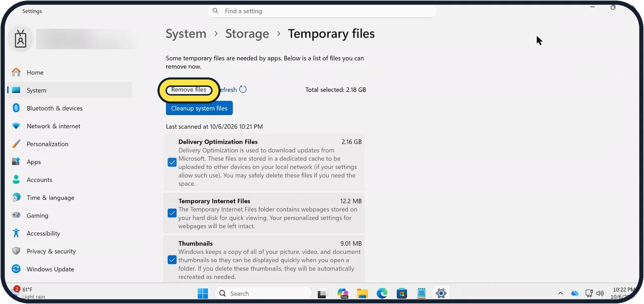
Task: Open Task View from the taskbar
Action: point(322,293)
